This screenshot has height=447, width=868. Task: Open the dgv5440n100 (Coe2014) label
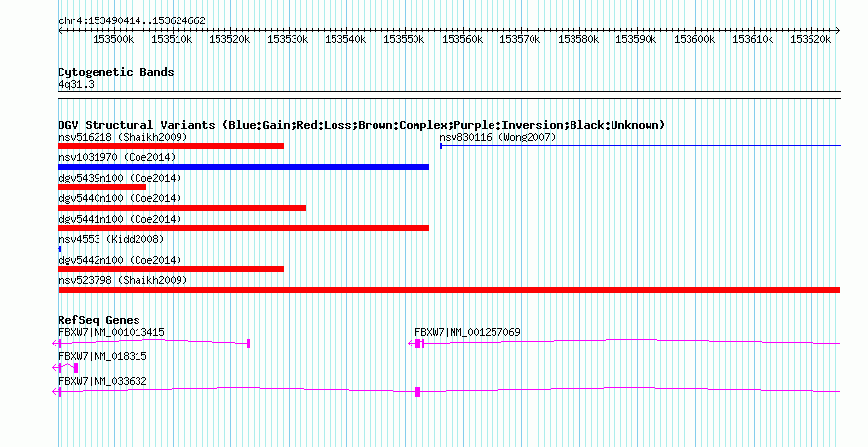120,198
